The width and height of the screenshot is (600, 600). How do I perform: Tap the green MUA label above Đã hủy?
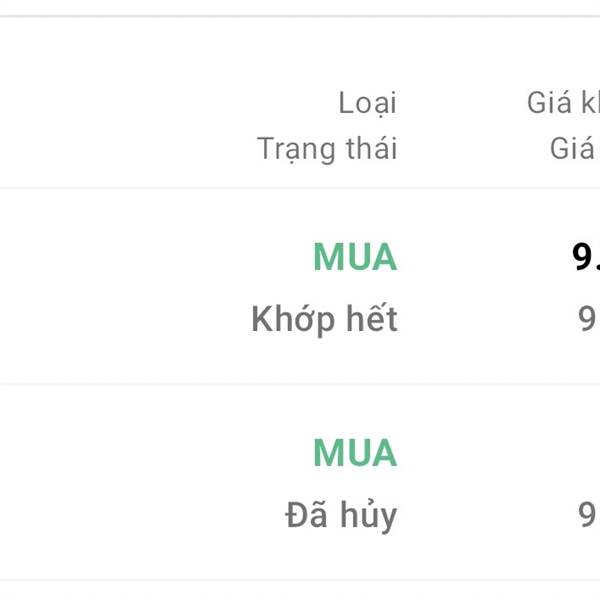click(x=355, y=453)
